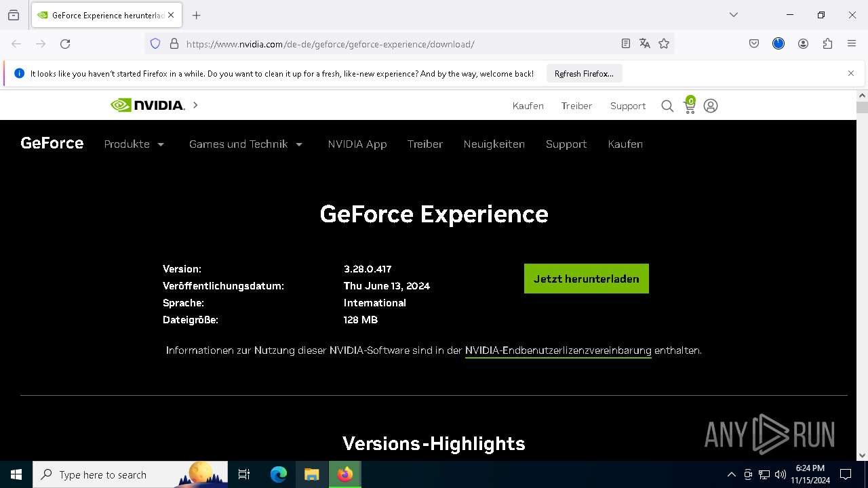This screenshot has width=868, height=488.
Task: Click the Jetzt herunterladen button
Action: click(x=587, y=279)
